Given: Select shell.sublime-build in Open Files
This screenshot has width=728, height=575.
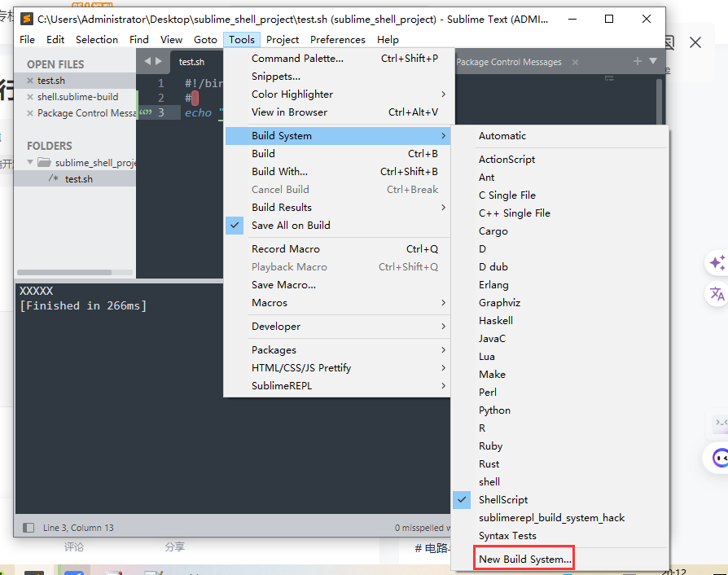Looking at the screenshot, I should coord(77,97).
